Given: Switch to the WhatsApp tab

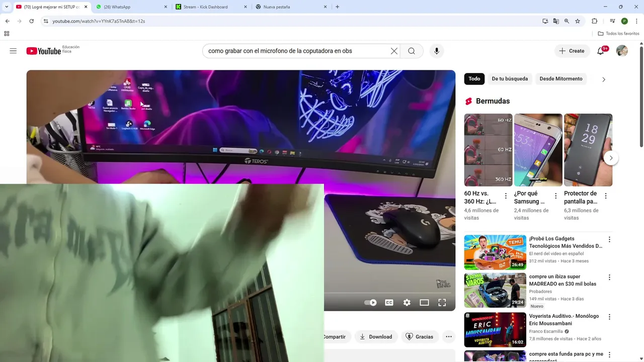Looking at the screenshot, I should click(132, 7).
